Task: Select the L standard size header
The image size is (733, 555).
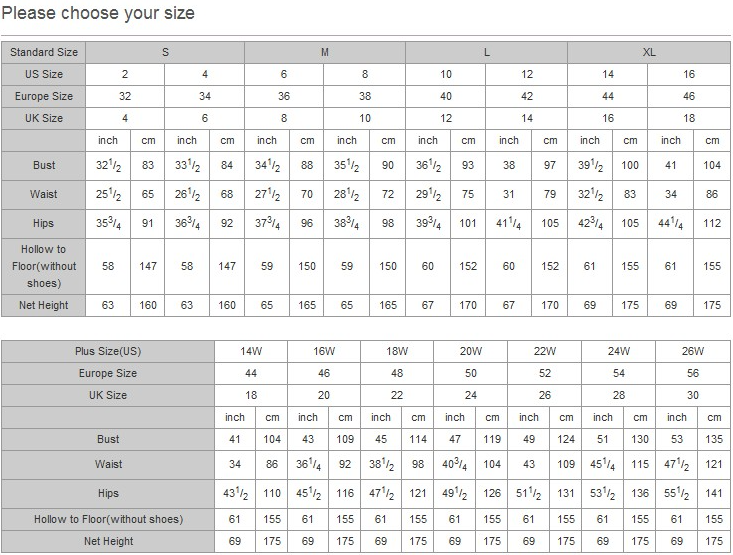Action: (486, 52)
